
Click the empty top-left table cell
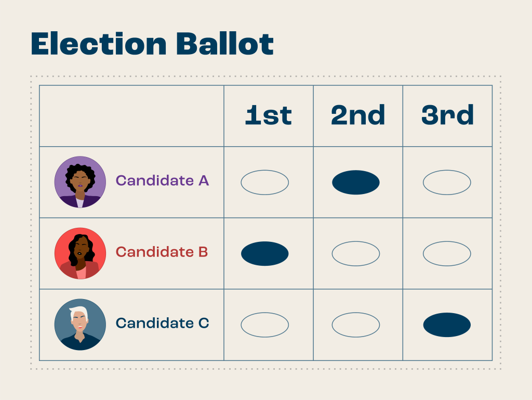point(131,116)
